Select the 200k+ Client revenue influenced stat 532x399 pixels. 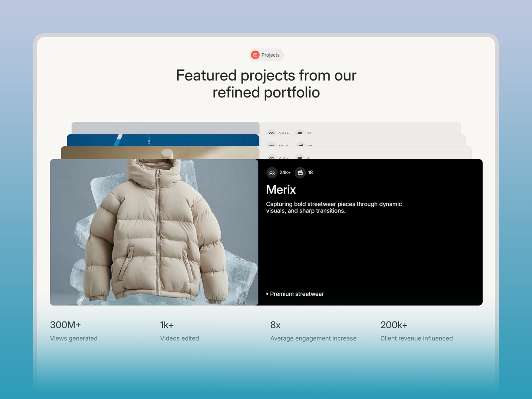[x=417, y=331]
